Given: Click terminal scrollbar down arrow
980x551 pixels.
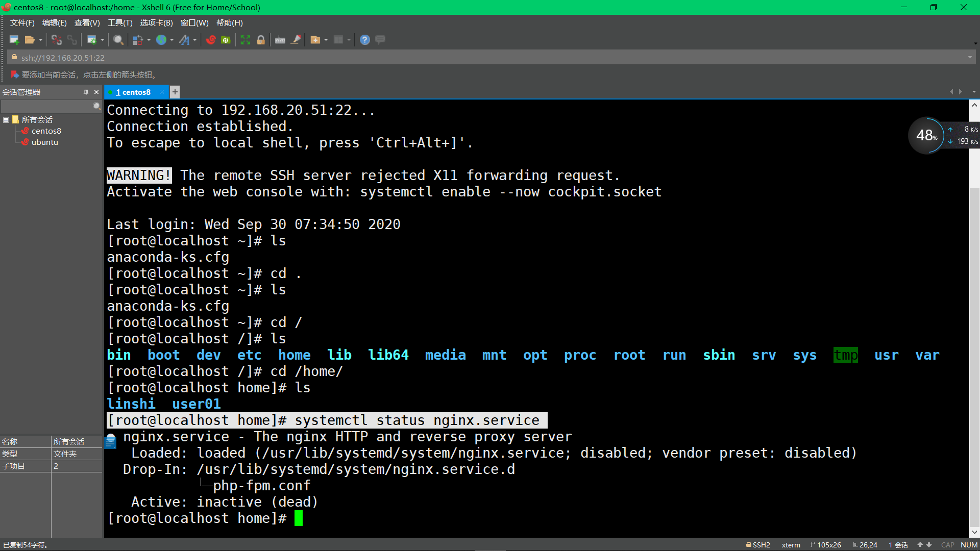Looking at the screenshot, I should (x=974, y=532).
